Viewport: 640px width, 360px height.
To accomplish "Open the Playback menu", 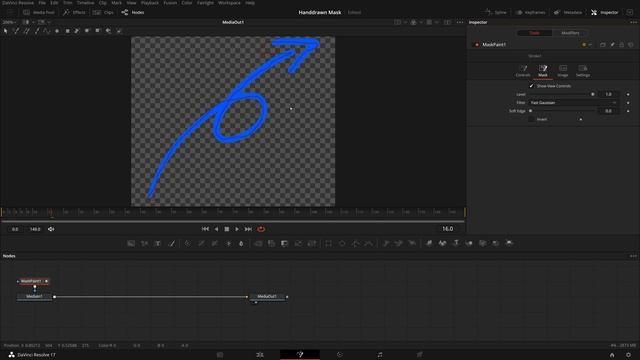I will point(150,3).
